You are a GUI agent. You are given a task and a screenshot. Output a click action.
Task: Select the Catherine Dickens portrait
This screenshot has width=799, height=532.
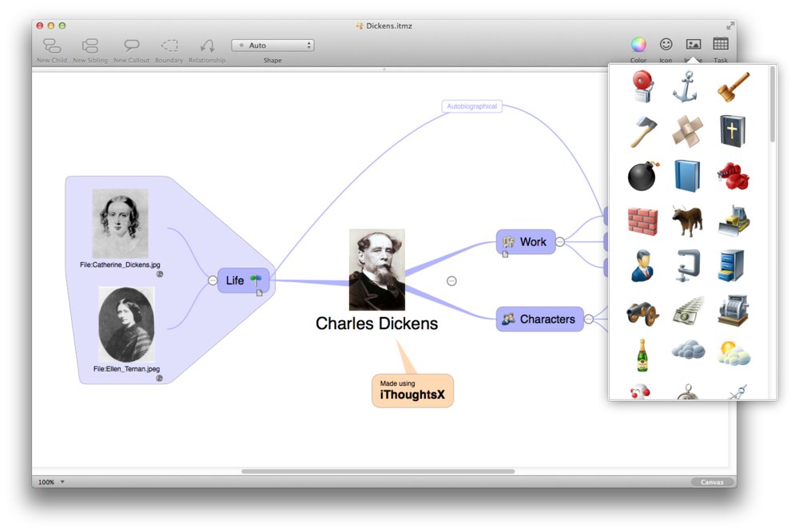(x=121, y=223)
